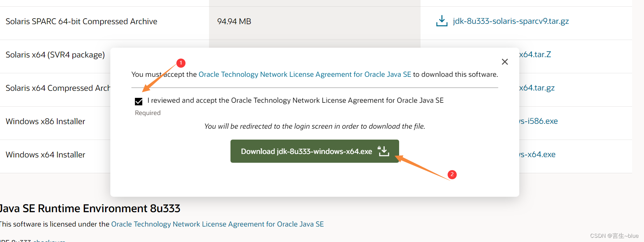
Task: Select the Windows x86 Installer row label
Action: [45, 121]
